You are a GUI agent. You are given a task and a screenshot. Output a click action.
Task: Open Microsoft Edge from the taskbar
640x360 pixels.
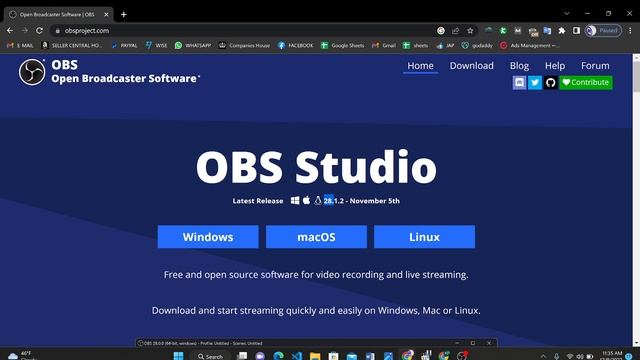coord(278,356)
